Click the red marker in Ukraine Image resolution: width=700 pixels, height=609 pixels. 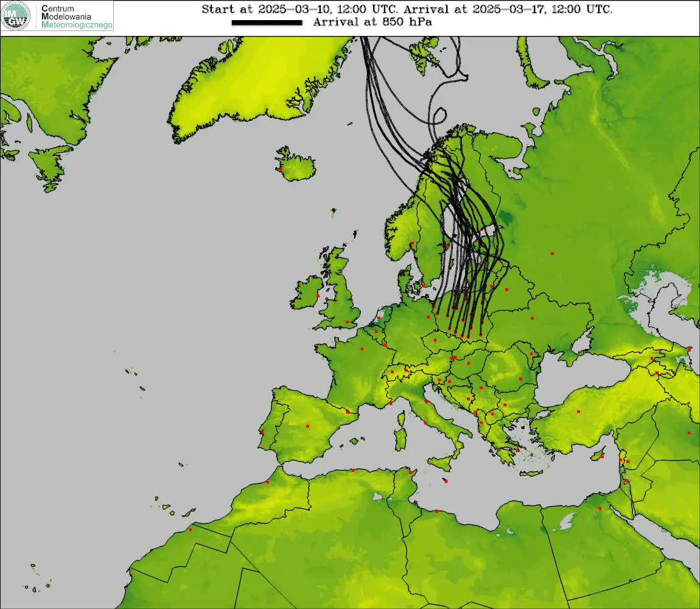pyautogui.click(x=532, y=318)
